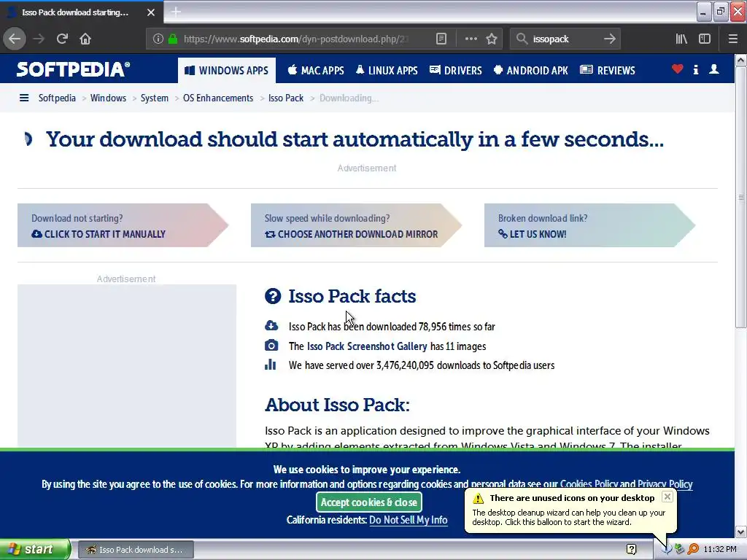
Task: Open site information via the info circle icon
Action: tap(158, 39)
